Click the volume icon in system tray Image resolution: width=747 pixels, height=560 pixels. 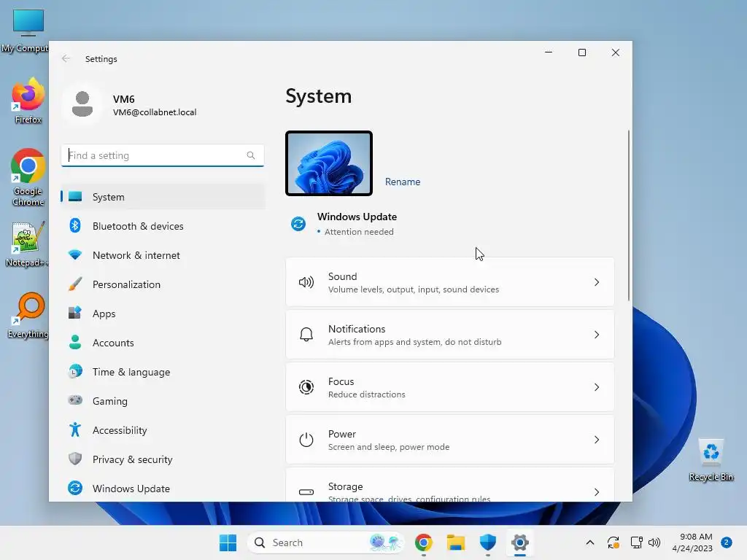(x=654, y=542)
